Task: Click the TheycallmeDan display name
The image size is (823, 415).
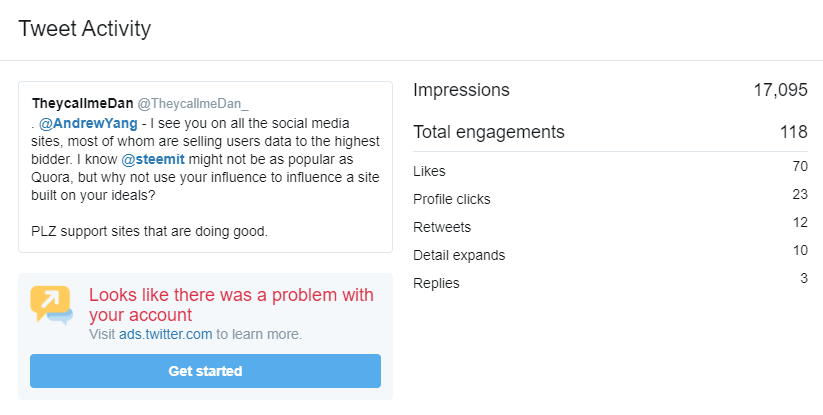Action: click(82, 103)
